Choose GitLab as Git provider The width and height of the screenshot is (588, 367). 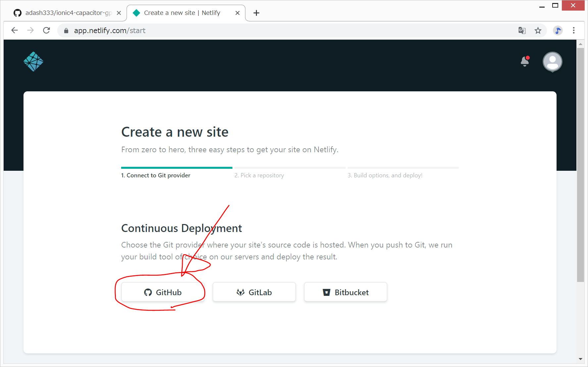click(x=254, y=292)
